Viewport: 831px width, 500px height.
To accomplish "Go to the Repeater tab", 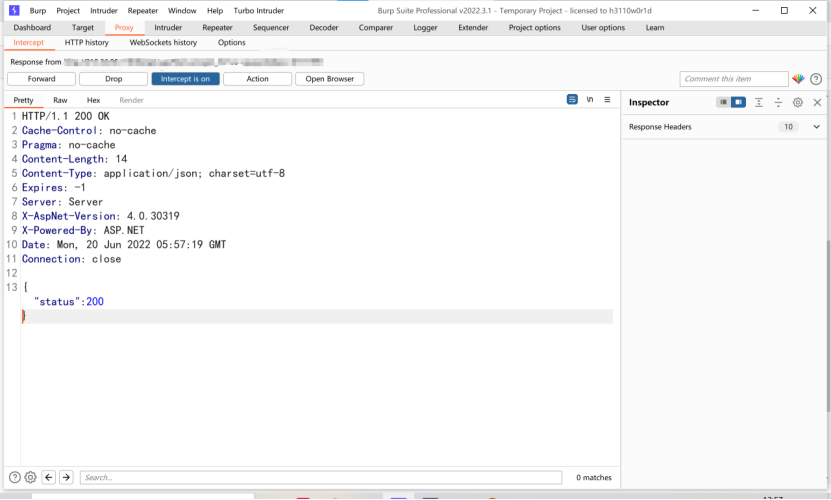I will click(x=217, y=28).
